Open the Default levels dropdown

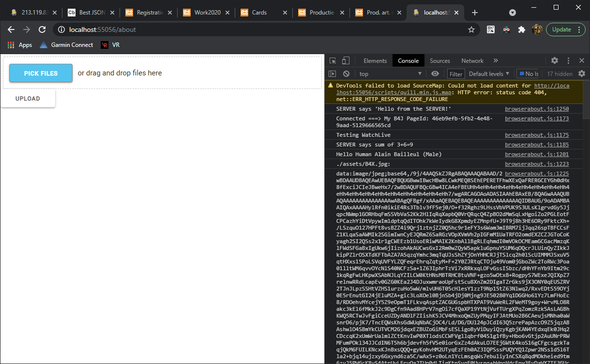[x=489, y=74]
